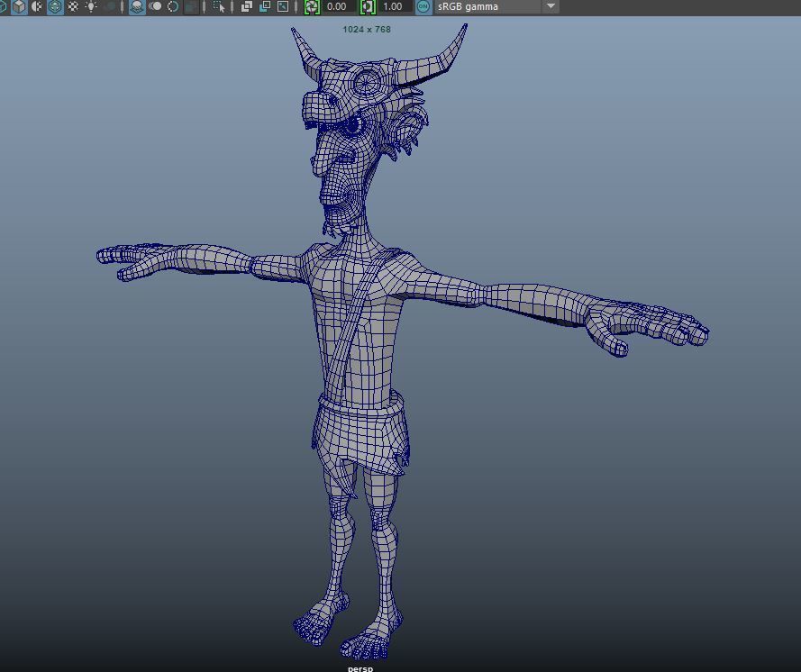Screen dimensions: 801x672
Task: Toggle View Transform ON button
Action: click(x=423, y=6)
